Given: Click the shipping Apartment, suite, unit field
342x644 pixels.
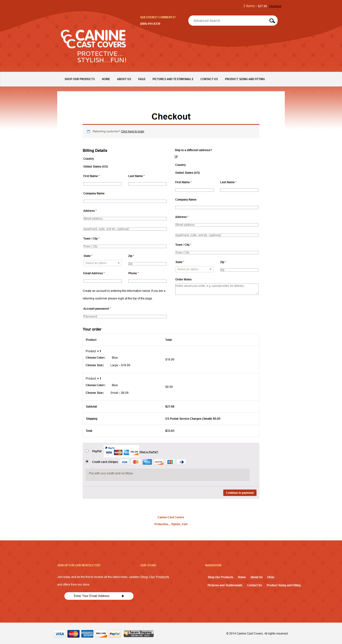Looking at the screenshot, I should (217, 235).
